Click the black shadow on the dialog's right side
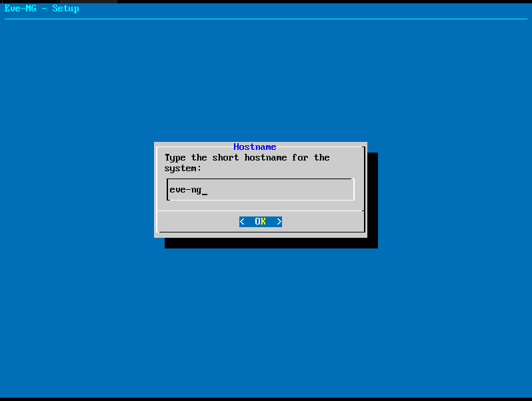Screen dimensions: 532x401 pos(372,200)
